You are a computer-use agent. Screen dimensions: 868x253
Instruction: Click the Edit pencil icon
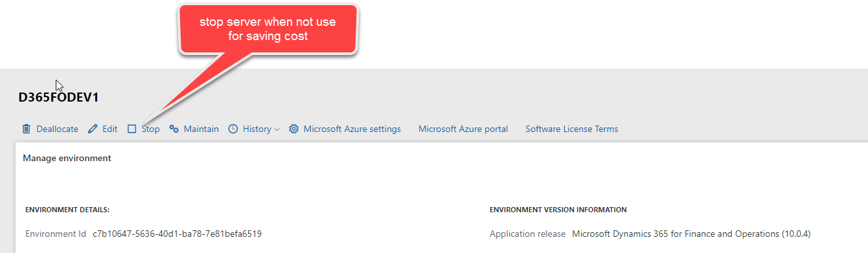click(93, 129)
